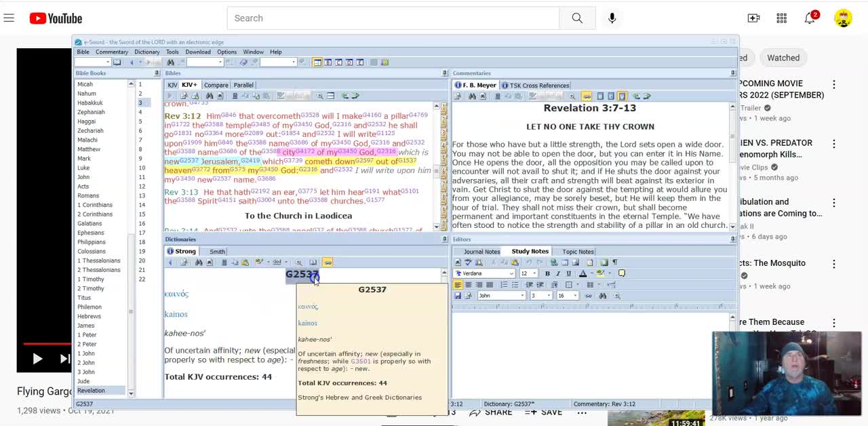Switch to layout C on the main toolbar
Image resolution: width=868 pixels, height=426 pixels.
pyautogui.click(x=339, y=62)
